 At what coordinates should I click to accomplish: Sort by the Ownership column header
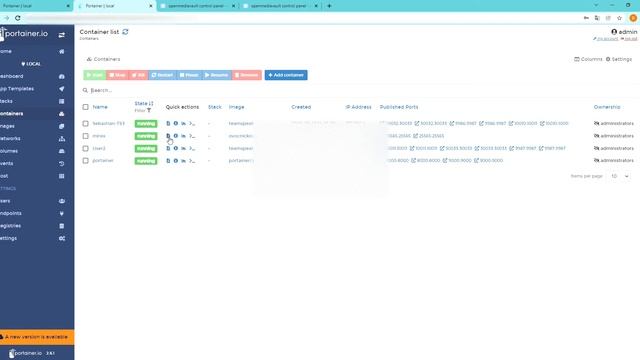coord(607,107)
